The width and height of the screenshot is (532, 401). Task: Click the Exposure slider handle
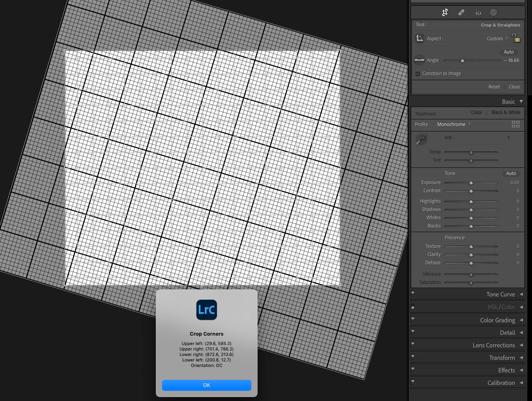coord(471,183)
